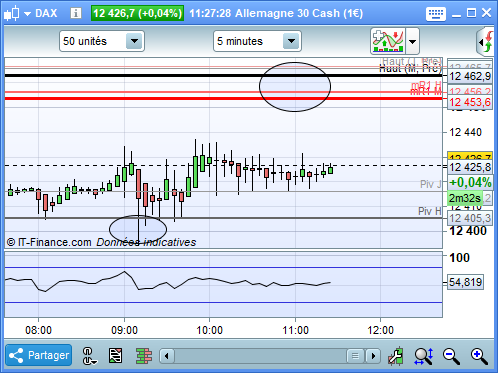Expand the 50 unités dropdown

click(x=134, y=41)
